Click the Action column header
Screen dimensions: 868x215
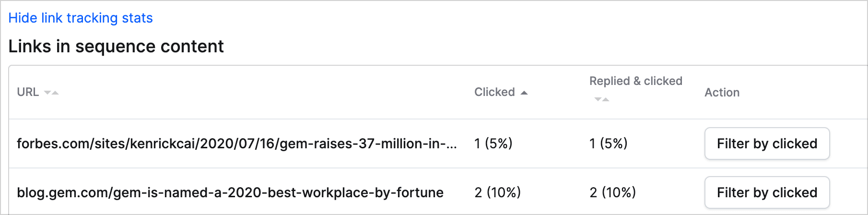(722, 93)
